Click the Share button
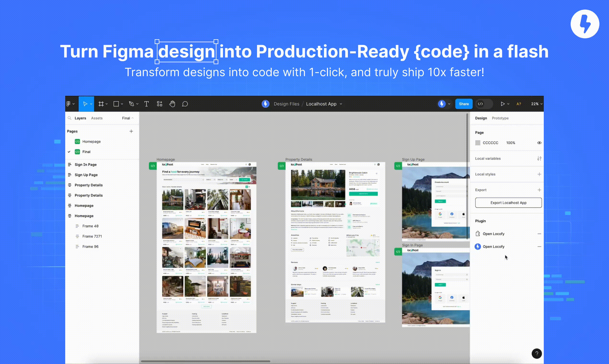This screenshot has width=609, height=364. 464,103
